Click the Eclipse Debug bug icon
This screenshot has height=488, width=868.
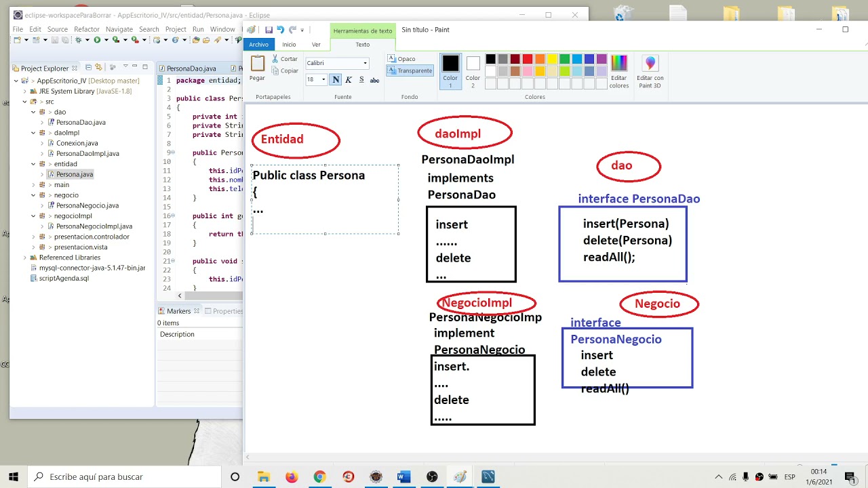(x=78, y=40)
